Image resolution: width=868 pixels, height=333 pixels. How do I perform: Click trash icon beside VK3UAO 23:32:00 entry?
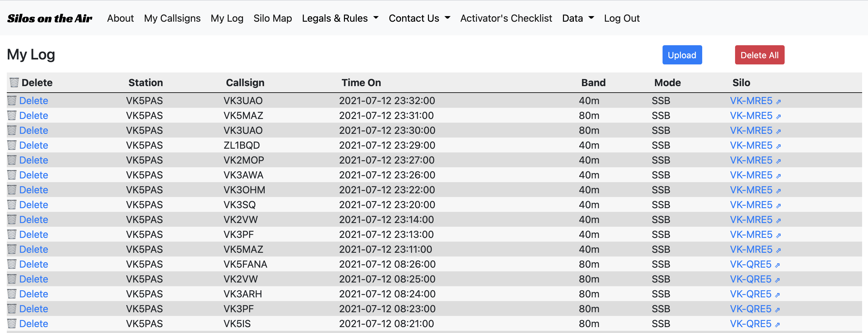(x=12, y=101)
